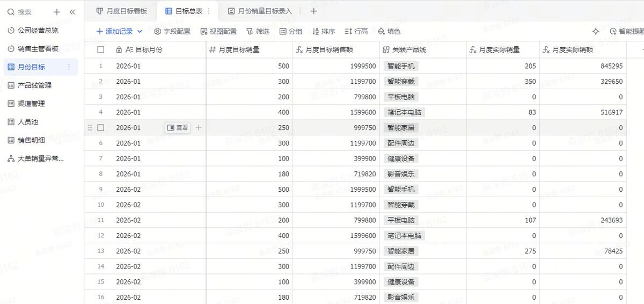Click plus icon beside 查看 button
The height and width of the screenshot is (304, 644).
pos(199,128)
